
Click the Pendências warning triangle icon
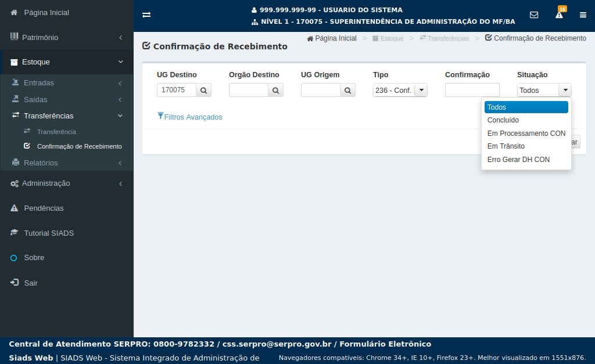(14, 208)
